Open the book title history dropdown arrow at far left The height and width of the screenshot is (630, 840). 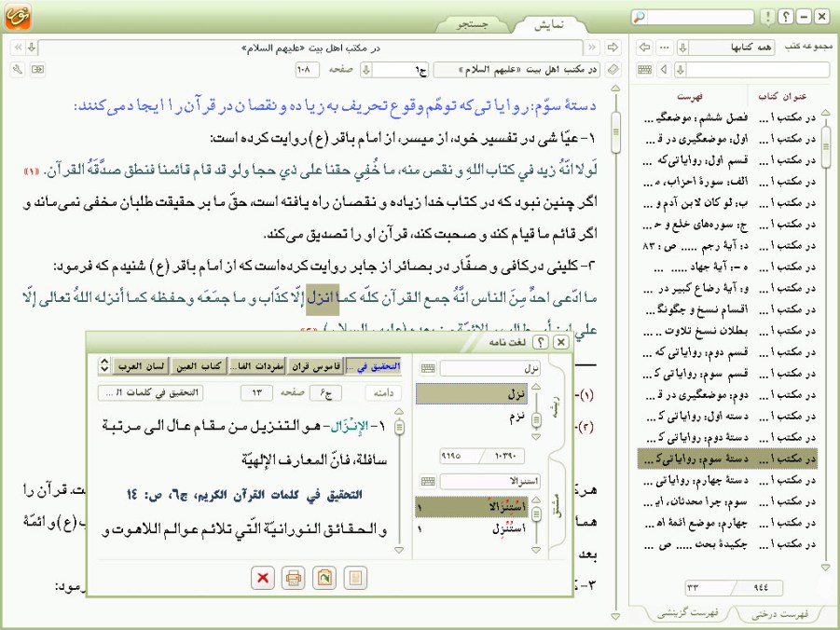pos(32,48)
